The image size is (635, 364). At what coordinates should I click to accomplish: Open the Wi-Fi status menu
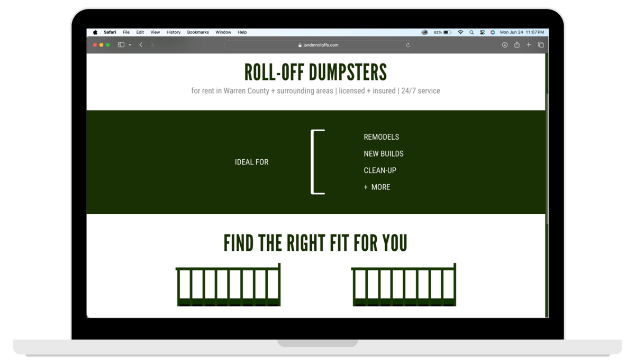(460, 32)
